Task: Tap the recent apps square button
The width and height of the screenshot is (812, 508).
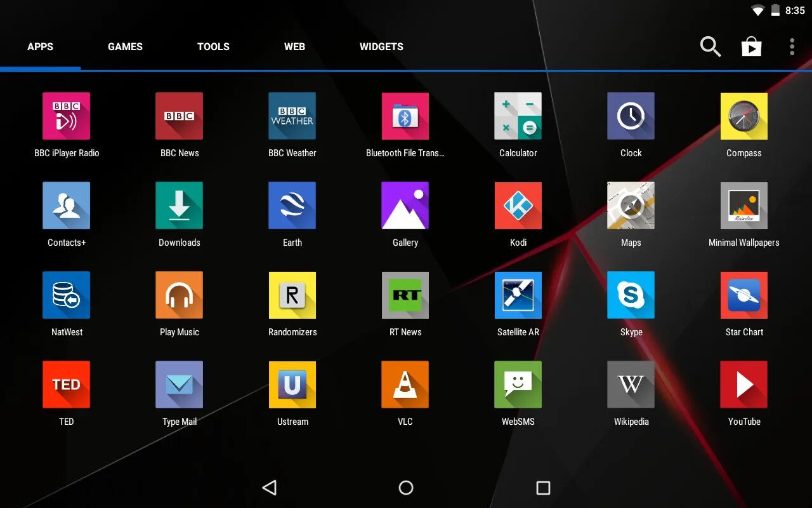Action: 543,488
